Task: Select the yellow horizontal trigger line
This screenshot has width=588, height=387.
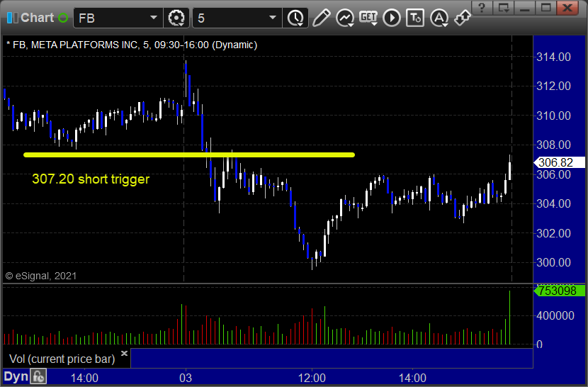Action: point(189,155)
